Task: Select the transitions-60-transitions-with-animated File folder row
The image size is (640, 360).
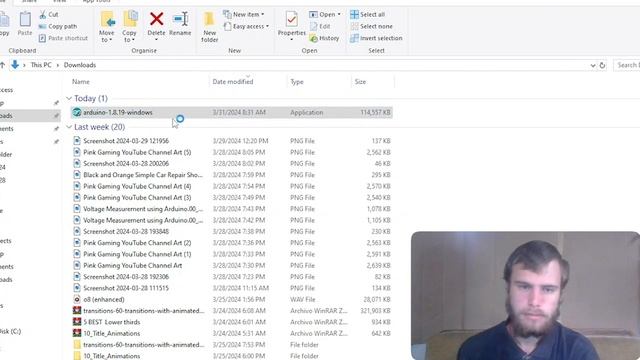Action: coord(231,344)
